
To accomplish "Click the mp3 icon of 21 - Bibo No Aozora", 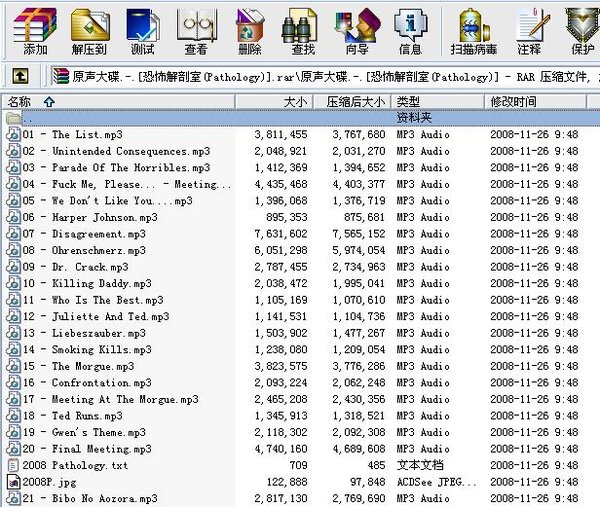I will pos(14,498).
